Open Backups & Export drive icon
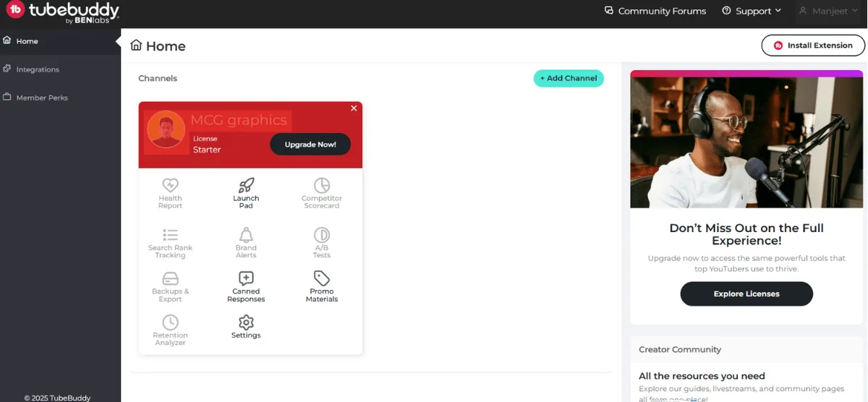868x402 pixels. [170, 278]
